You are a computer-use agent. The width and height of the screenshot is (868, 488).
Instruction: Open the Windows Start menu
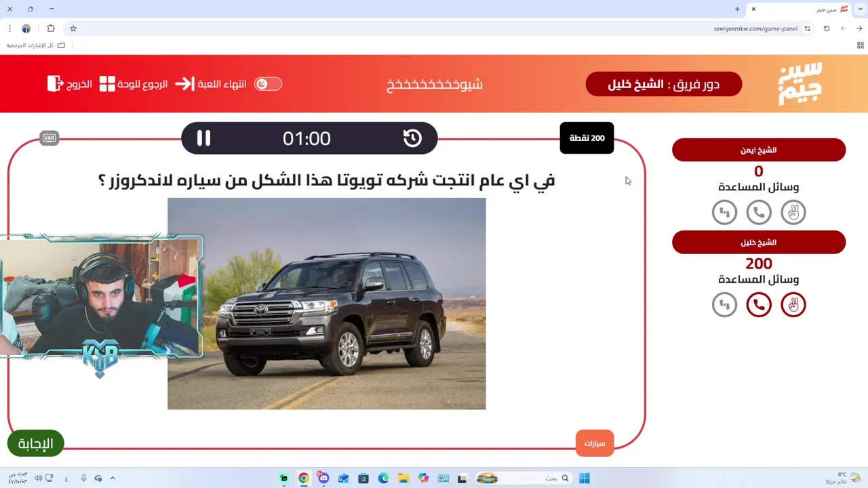(x=584, y=478)
